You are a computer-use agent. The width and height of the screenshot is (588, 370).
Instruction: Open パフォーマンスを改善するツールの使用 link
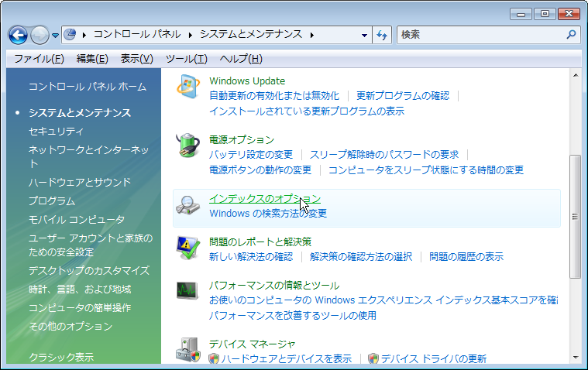[x=293, y=315]
